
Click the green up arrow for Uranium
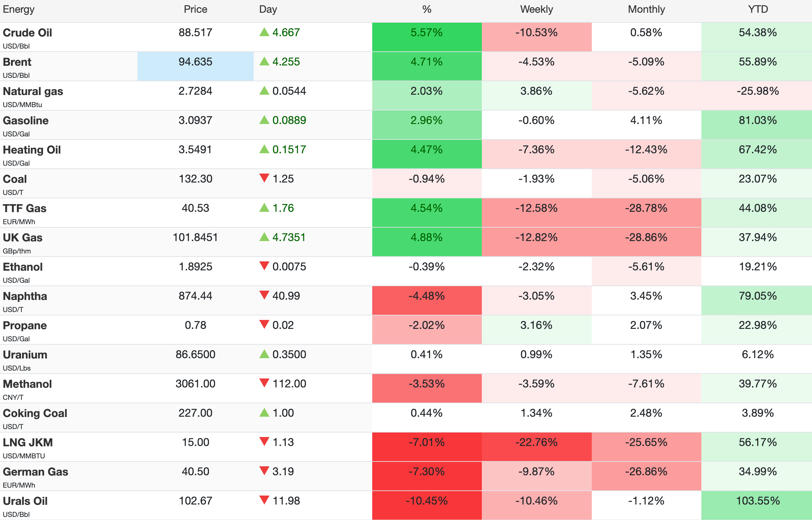(x=264, y=354)
